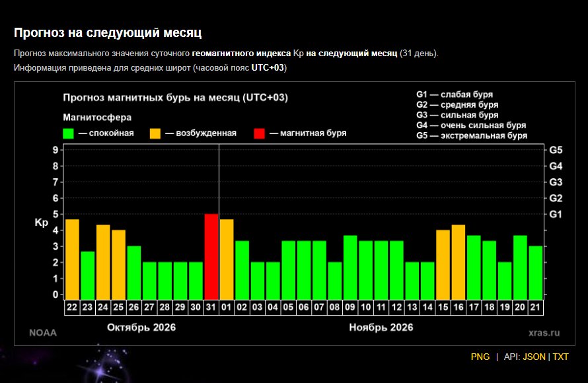Click the '— магнитная буря' legend text
588x383 pixels.
308,133
